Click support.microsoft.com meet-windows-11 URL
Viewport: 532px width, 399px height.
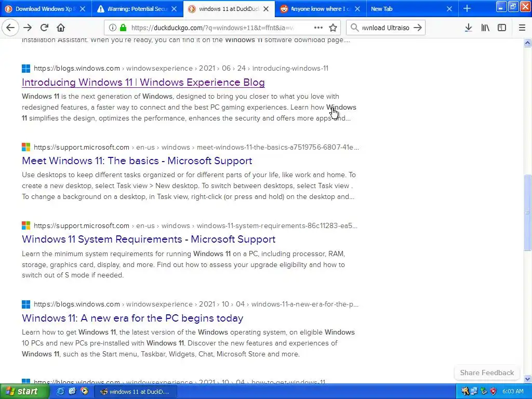[196, 147]
